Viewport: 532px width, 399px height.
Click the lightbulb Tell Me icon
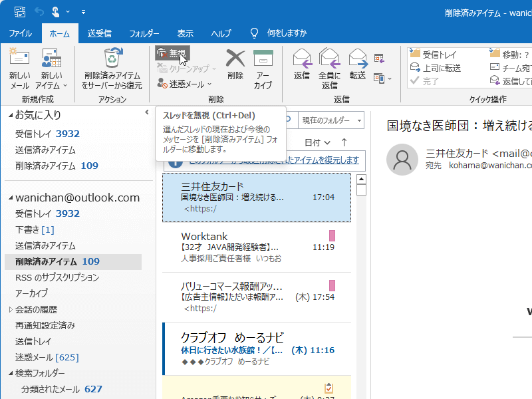point(254,33)
